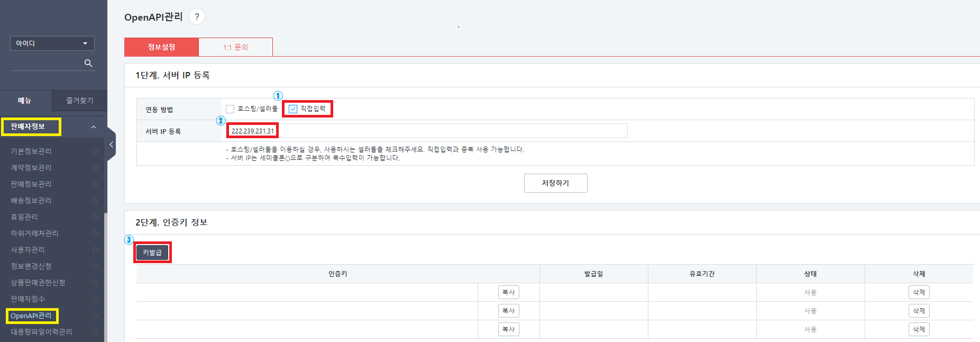
Task: Favorite 기본정보관리 with its star icon
Action: (95, 151)
